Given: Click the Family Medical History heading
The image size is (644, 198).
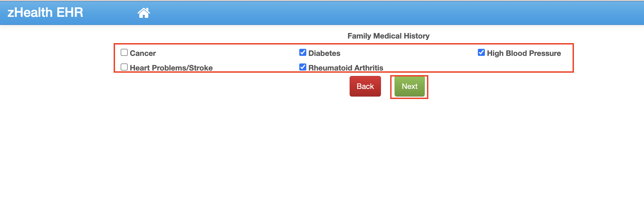Looking at the screenshot, I should (x=388, y=36).
